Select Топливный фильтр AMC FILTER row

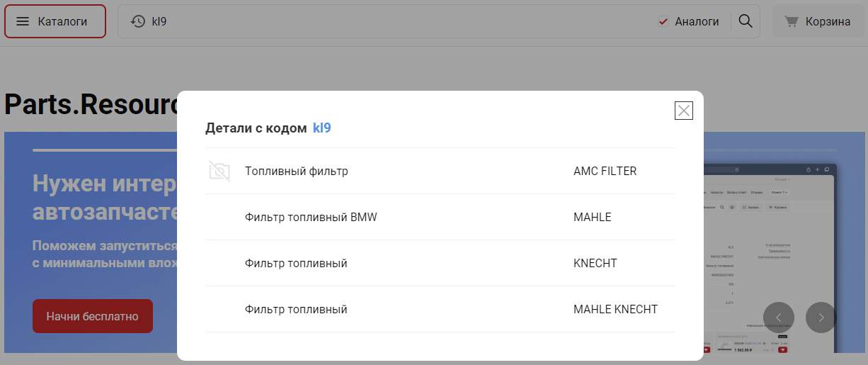pos(440,171)
